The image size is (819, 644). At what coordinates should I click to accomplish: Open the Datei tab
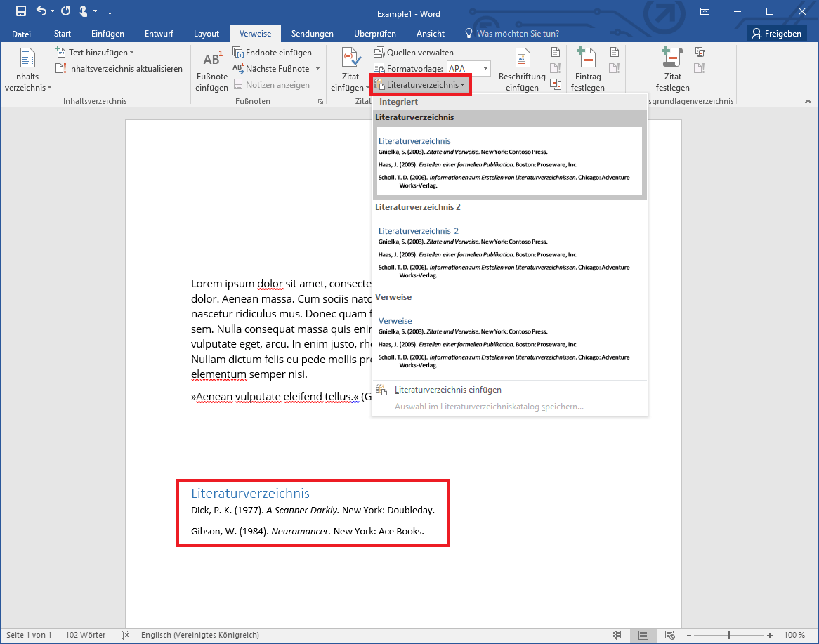(x=21, y=34)
